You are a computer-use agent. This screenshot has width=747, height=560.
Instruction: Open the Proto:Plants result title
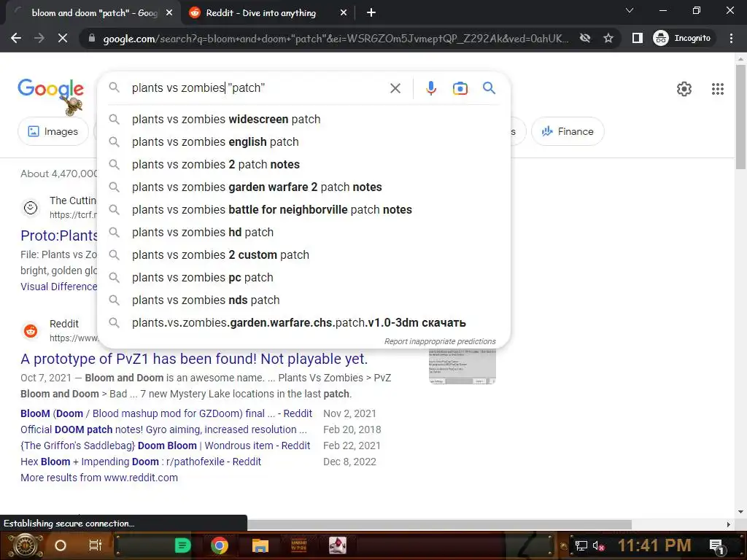coord(59,236)
